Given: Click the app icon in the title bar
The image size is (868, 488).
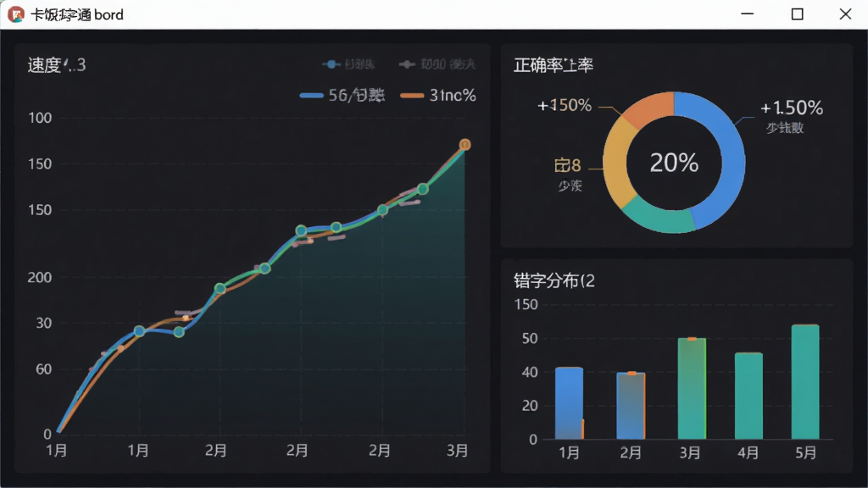Looking at the screenshot, I should click(15, 14).
